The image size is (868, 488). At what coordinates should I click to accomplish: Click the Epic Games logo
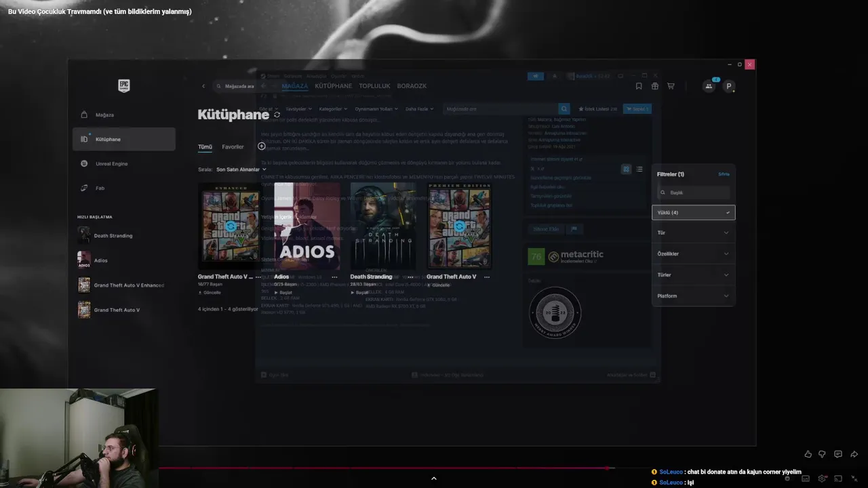tap(123, 85)
